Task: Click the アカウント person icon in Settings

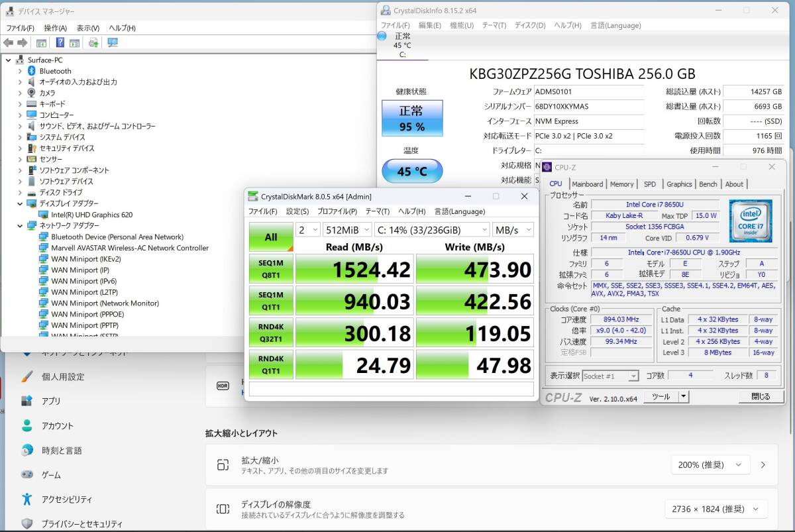Action: (x=26, y=425)
